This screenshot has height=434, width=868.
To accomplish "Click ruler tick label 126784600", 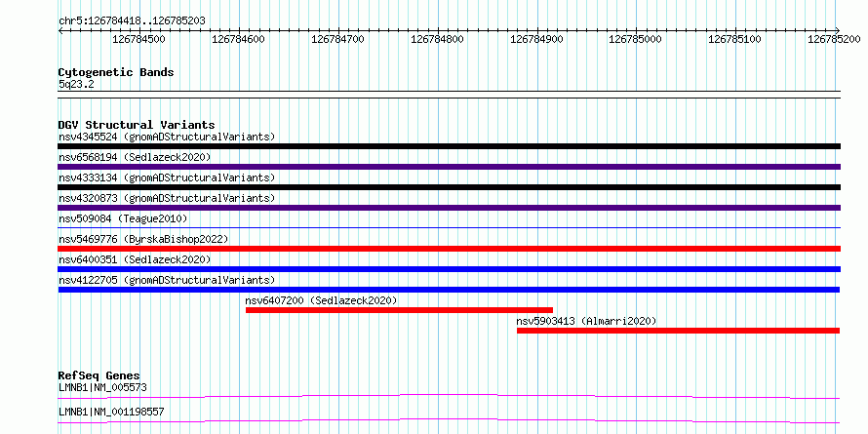I will coord(238,39).
